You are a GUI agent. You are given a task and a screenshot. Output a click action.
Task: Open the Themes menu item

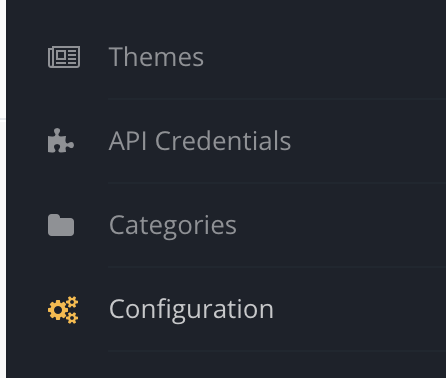point(226,57)
